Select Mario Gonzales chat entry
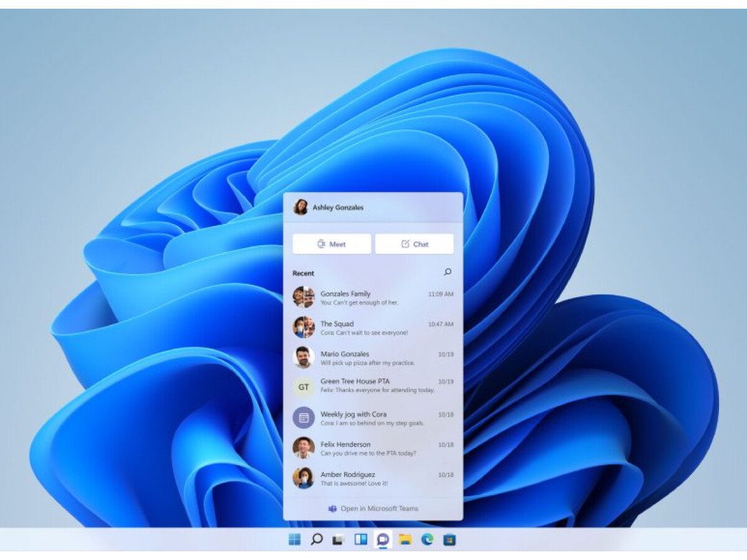Image resolution: width=747 pixels, height=560 pixels. pyautogui.click(x=373, y=358)
